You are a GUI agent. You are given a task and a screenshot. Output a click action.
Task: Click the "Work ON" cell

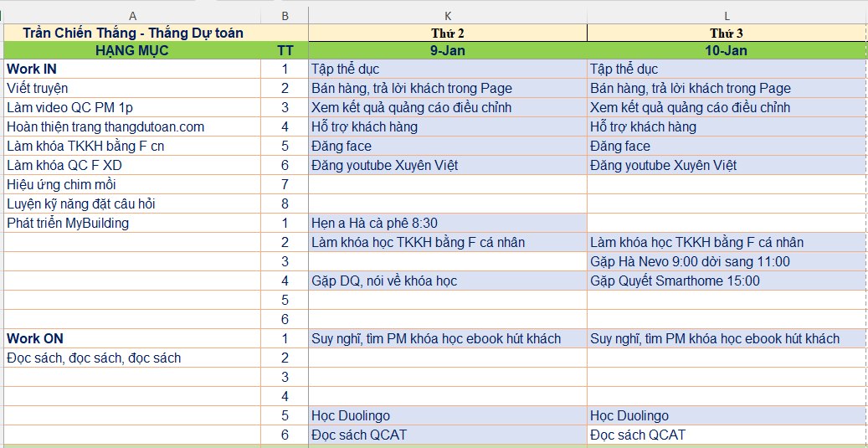click(x=35, y=339)
